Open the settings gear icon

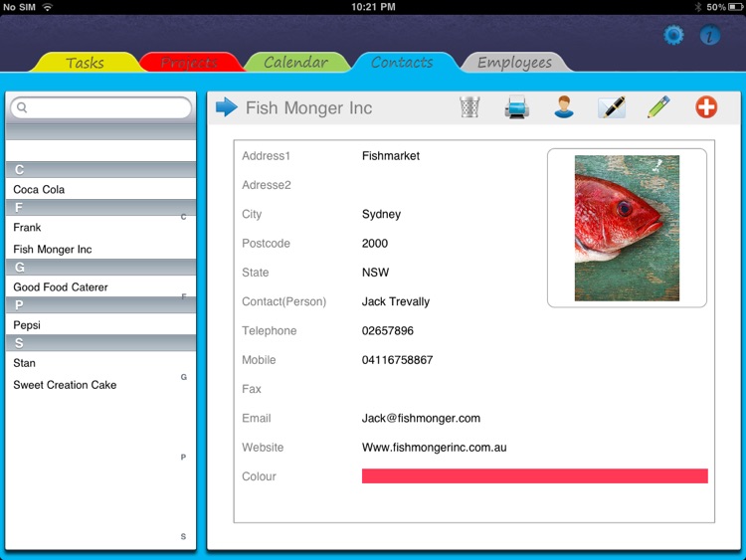(x=673, y=35)
